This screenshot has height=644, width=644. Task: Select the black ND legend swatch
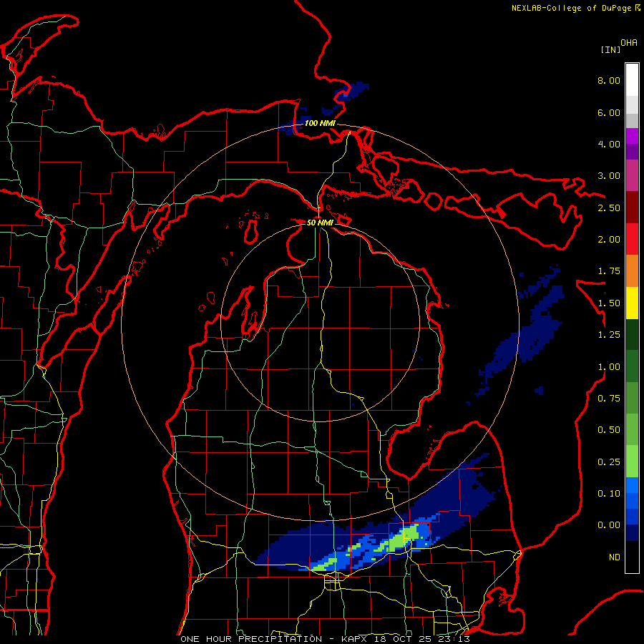[x=632, y=557]
